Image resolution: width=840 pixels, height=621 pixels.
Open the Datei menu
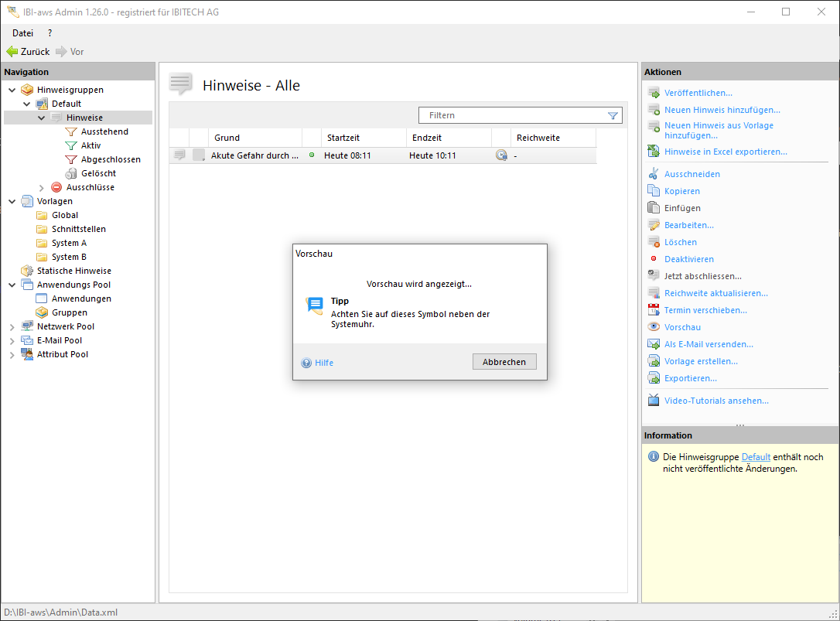coord(22,33)
